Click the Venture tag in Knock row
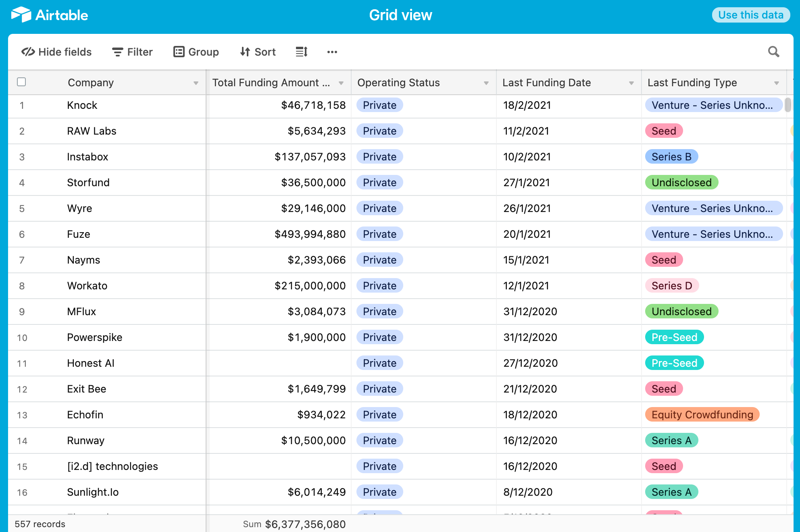Image resolution: width=800 pixels, height=532 pixels. click(714, 105)
